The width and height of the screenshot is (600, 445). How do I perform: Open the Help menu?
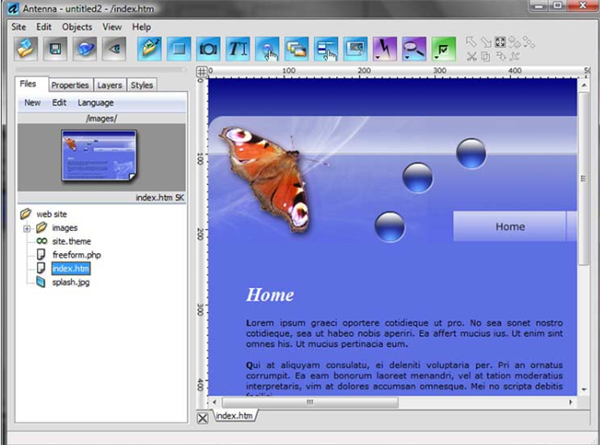141,27
